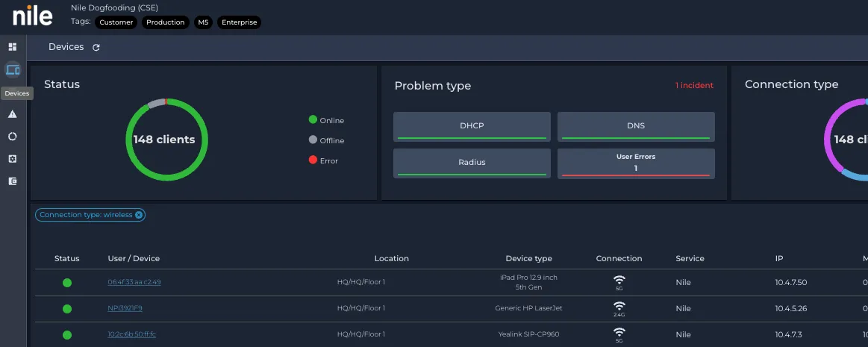
Task: Filter by Offline status legend
Action: 326,140
